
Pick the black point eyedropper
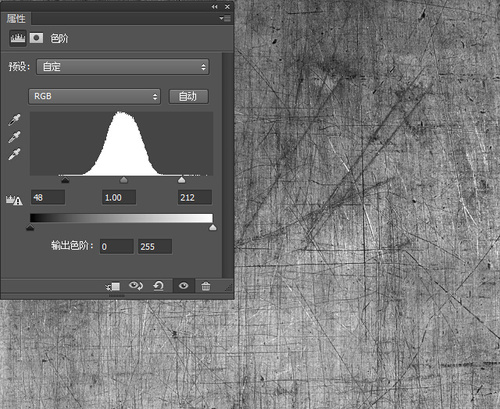tap(14, 120)
